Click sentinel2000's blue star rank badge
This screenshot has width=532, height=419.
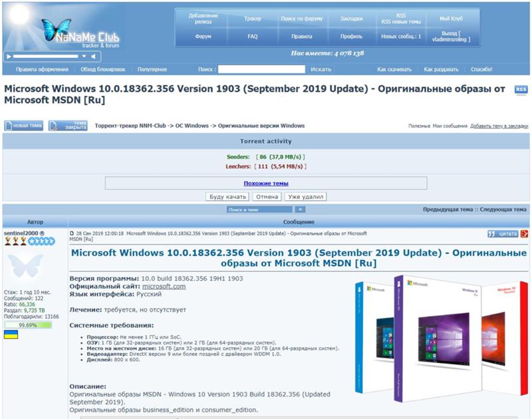pos(41,241)
